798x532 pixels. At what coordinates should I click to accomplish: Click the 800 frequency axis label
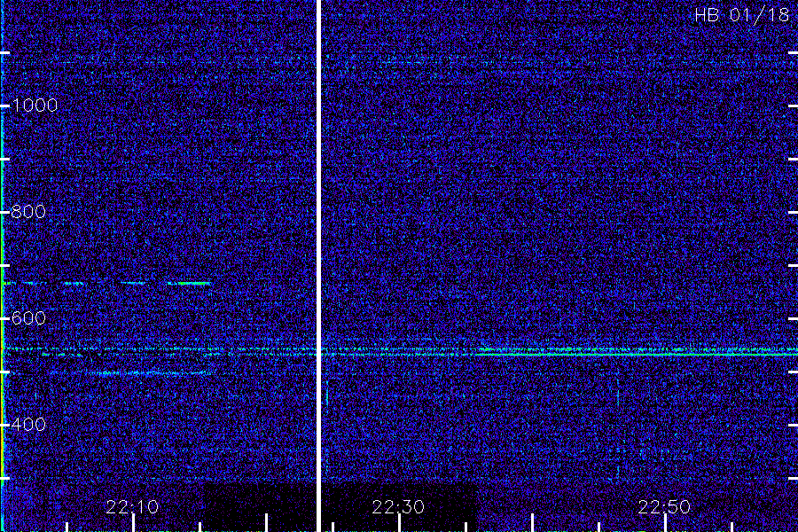pos(28,212)
